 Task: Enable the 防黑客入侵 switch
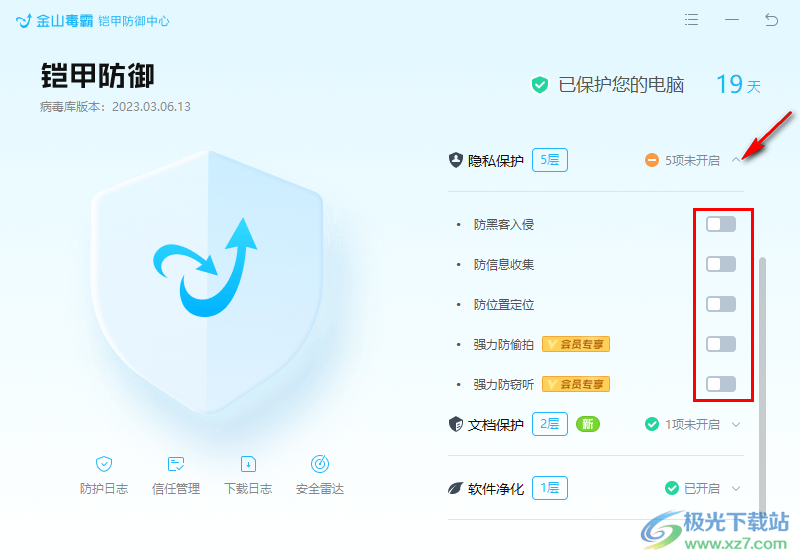point(721,224)
